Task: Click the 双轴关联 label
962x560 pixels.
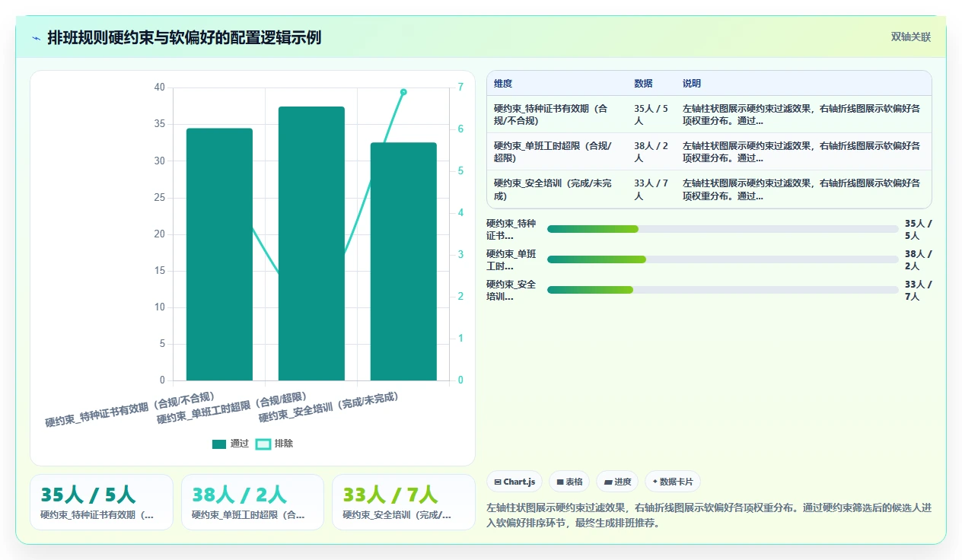Action: click(x=911, y=37)
